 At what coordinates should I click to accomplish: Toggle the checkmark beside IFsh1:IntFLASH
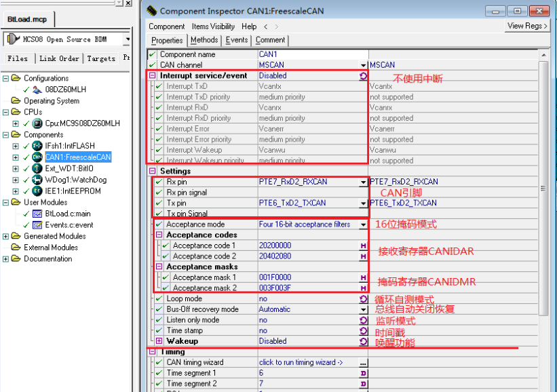coord(26,146)
